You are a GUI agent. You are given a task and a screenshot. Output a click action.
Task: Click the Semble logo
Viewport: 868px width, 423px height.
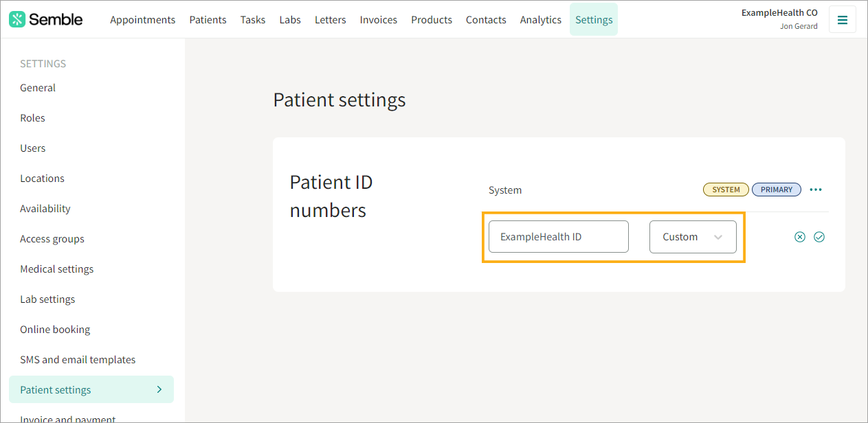[x=45, y=19]
